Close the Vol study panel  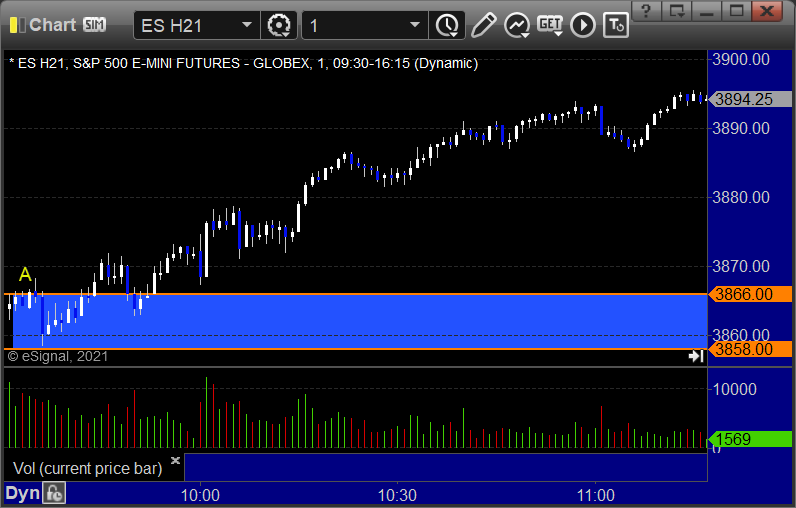[x=175, y=460]
